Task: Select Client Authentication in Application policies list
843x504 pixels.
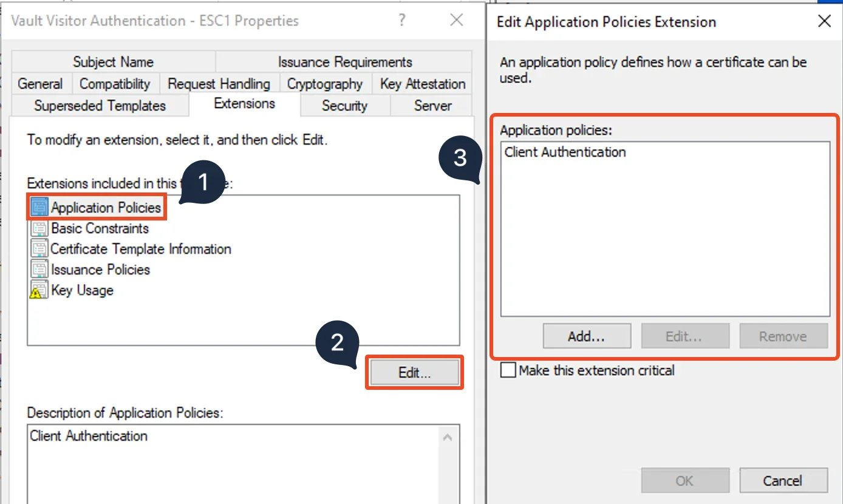Action: click(565, 152)
